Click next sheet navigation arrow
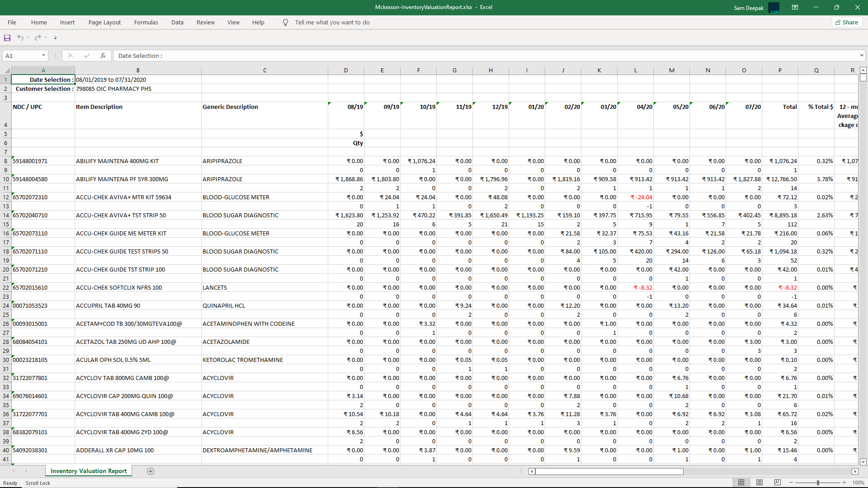Viewport: 868px width, 488px height. click(26, 471)
